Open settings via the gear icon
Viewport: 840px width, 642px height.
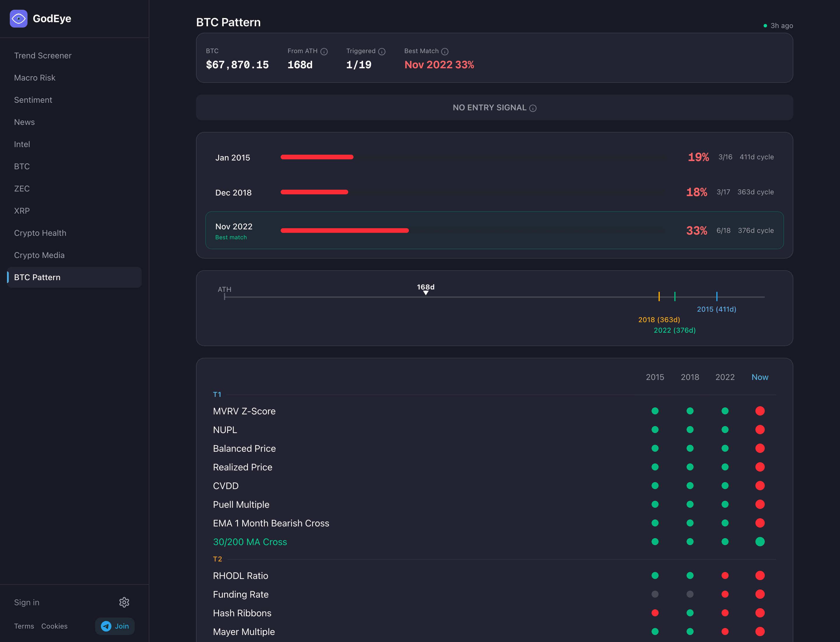[x=124, y=602]
